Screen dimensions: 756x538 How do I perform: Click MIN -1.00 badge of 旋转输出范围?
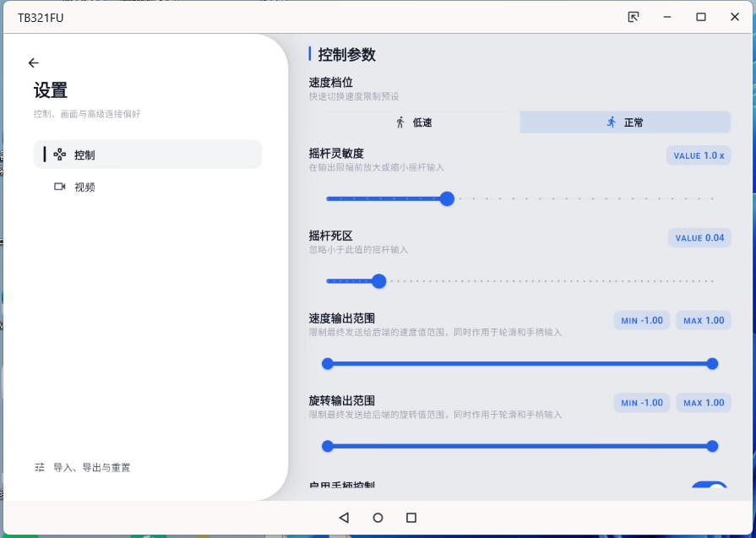tap(642, 403)
